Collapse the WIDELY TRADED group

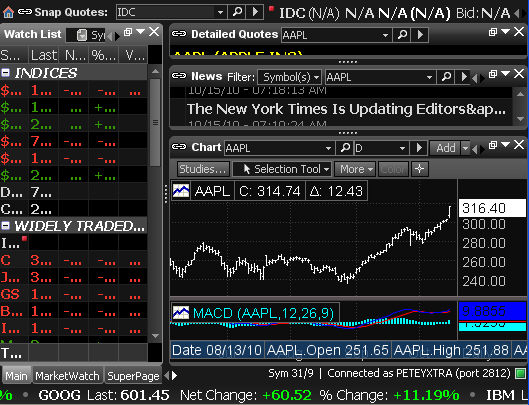click(x=5, y=225)
